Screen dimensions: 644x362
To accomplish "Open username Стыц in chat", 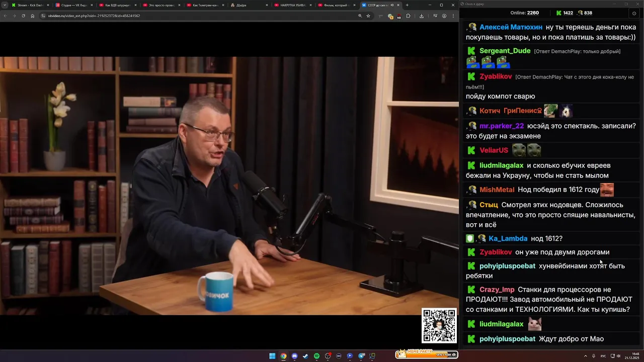I will 489,205.
